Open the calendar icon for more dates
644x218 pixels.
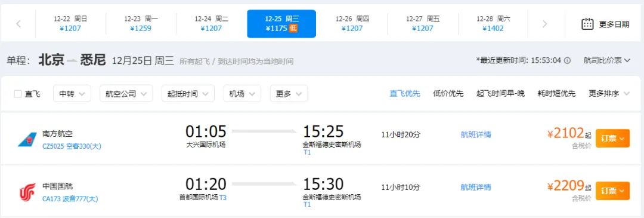588,24
